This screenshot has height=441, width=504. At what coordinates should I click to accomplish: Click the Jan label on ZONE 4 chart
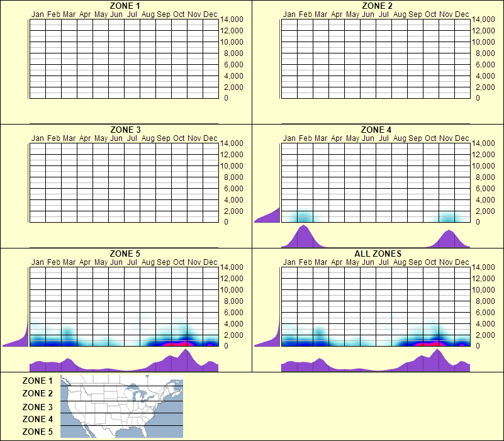[x=288, y=137]
